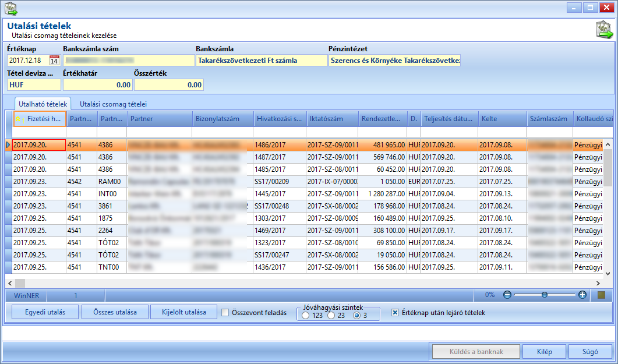Click the utalás money icon at top right
Screen dimensions: 618x364
click(x=604, y=30)
